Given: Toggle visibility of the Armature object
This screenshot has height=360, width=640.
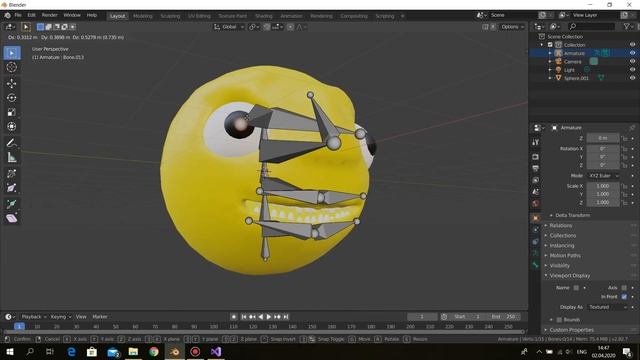Looking at the screenshot, I should [632, 53].
